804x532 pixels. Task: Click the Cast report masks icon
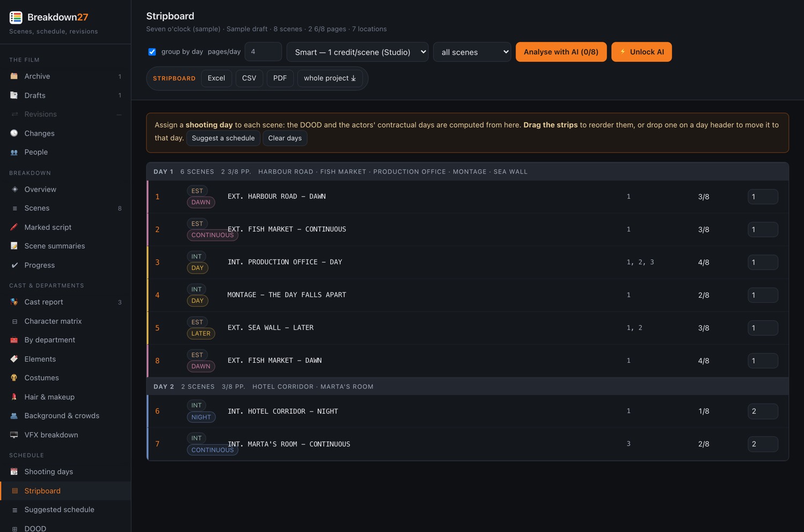click(14, 302)
